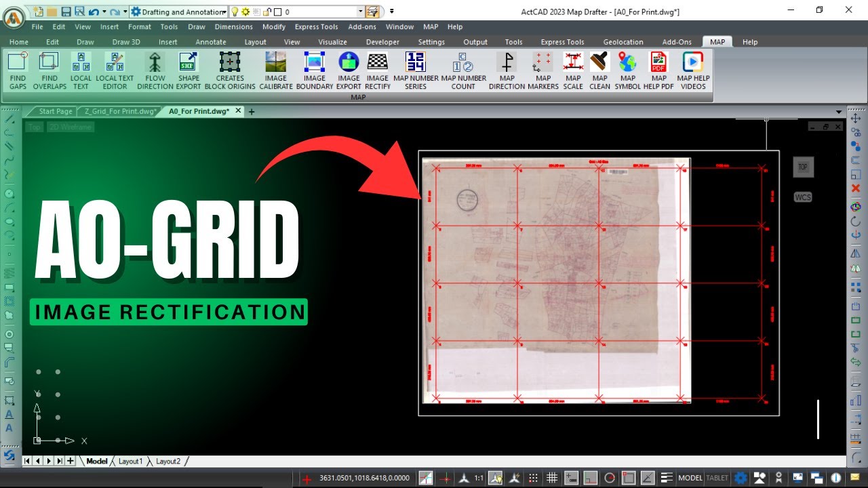The height and width of the screenshot is (488, 868).
Task: Click the ActCAD application logo button
Action: pyautogui.click(x=14, y=18)
